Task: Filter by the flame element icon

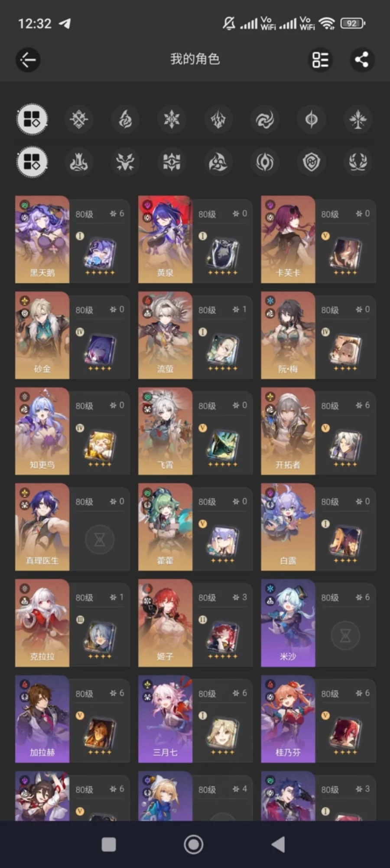Action: coord(125,119)
